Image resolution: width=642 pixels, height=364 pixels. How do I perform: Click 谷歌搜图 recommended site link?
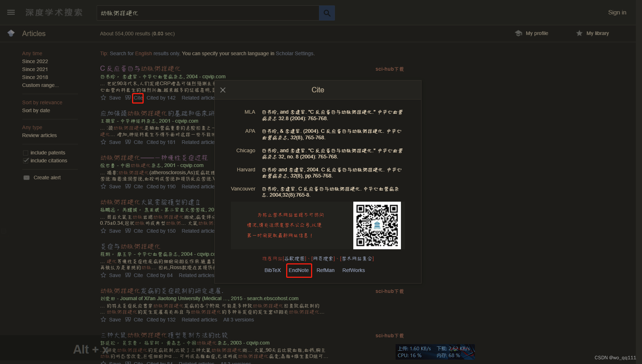294,259
